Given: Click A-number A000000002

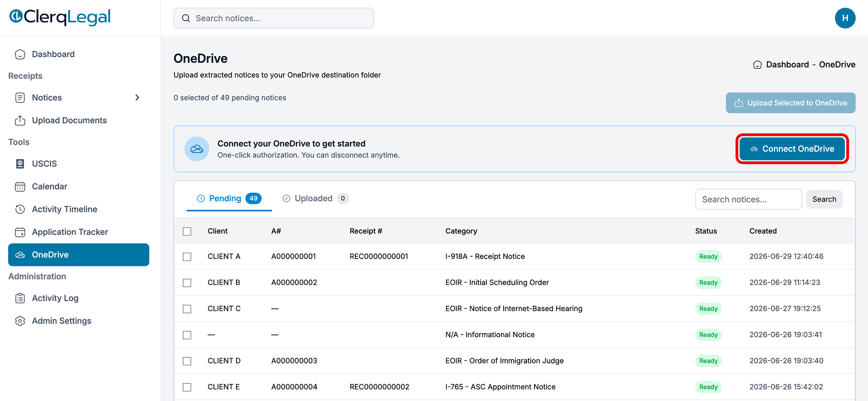Looking at the screenshot, I should [294, 283].
